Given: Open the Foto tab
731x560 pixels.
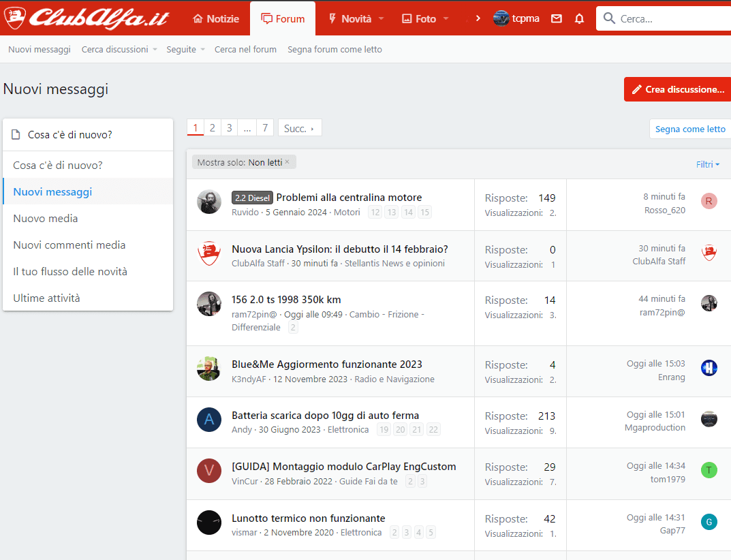Looking at the screenshot, I should 420,18.
